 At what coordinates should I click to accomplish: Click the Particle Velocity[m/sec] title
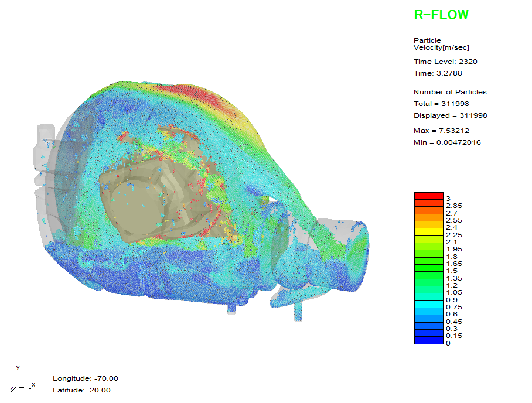point(441,44)
